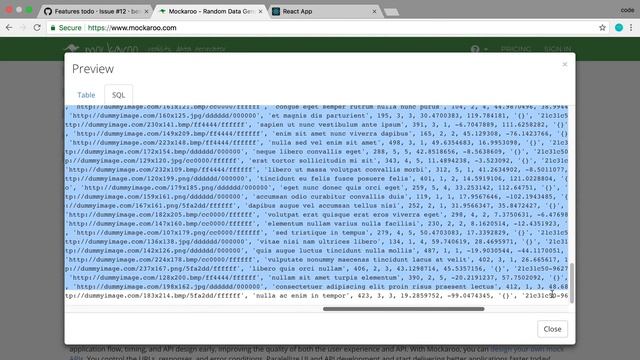Click the browser back arrow
640x360 pixels.
[x=9, y=28]
